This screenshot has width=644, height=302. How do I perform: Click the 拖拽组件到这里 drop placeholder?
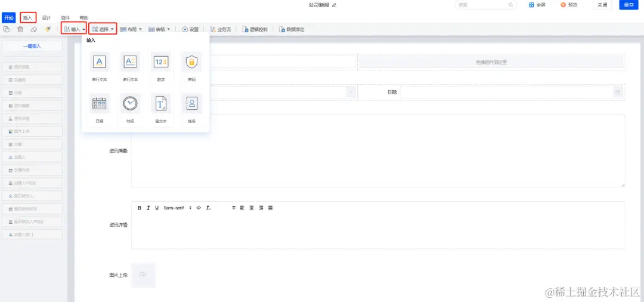coord(491,62)
